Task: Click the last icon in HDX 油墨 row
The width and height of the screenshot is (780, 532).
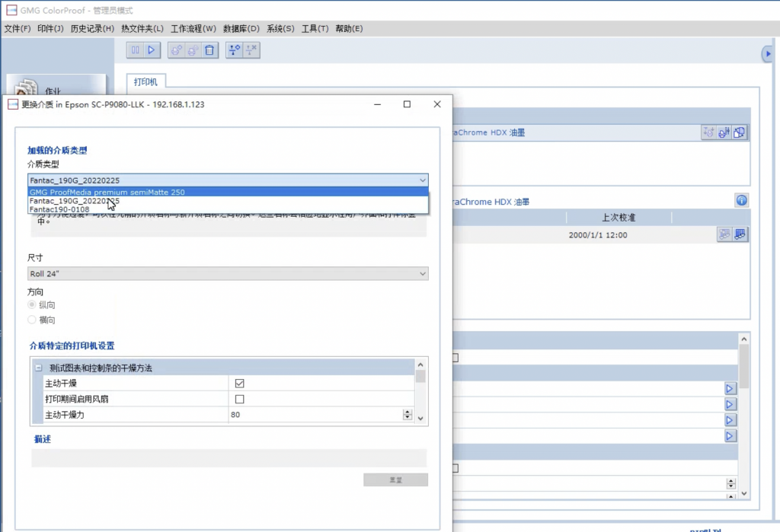Action: pyautogui.click(x=739, y=132)
